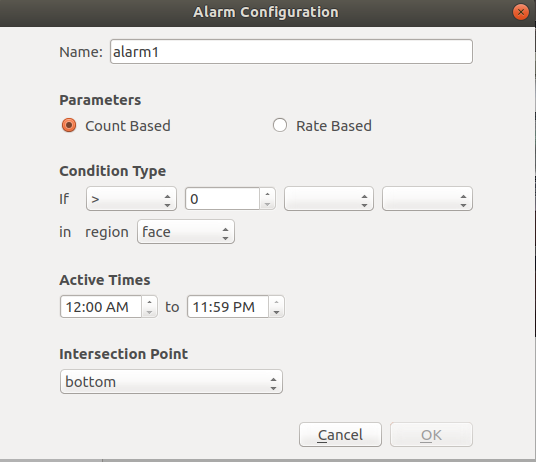Increment the 11:59 PM end time
The width and height of the screenshot is (536, 462).
pyautogui.click(x=276, y=301)
